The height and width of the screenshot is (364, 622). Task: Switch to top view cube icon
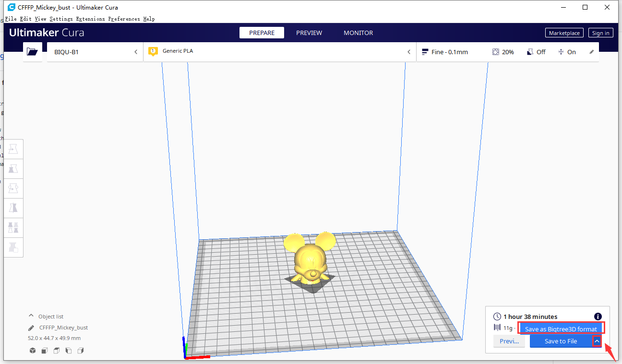click(x=57, y=351)
